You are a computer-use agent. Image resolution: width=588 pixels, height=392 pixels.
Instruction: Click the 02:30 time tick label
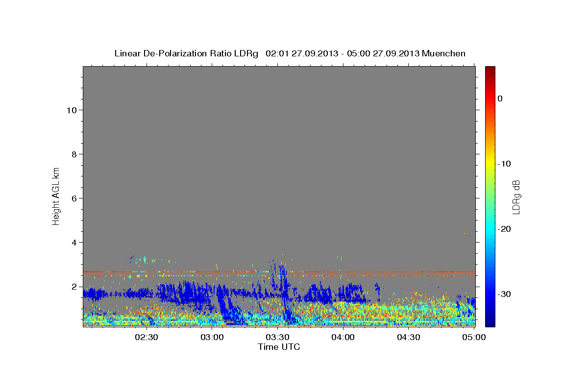pos(147,337)
